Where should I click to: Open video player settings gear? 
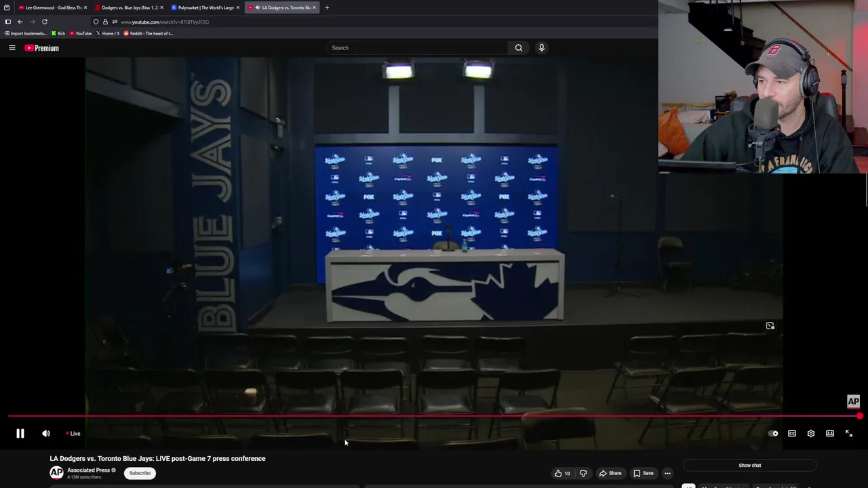tap(811, 434)
